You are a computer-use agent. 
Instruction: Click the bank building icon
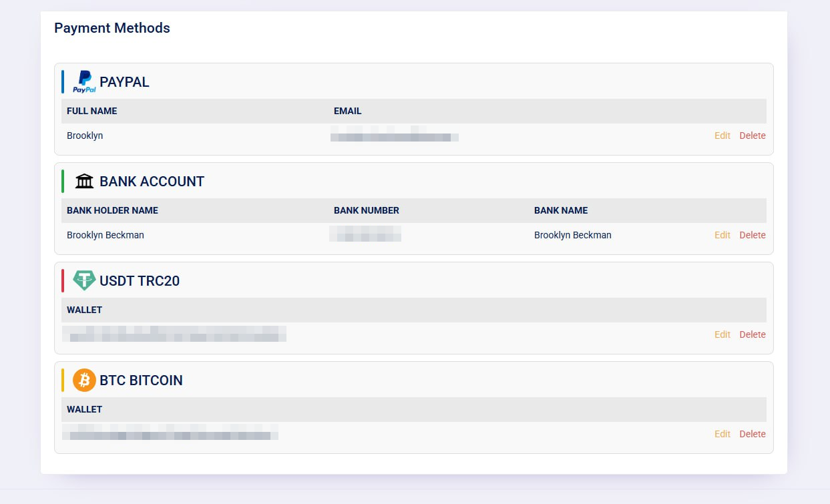pyautogui.click(x=84, y=180)
